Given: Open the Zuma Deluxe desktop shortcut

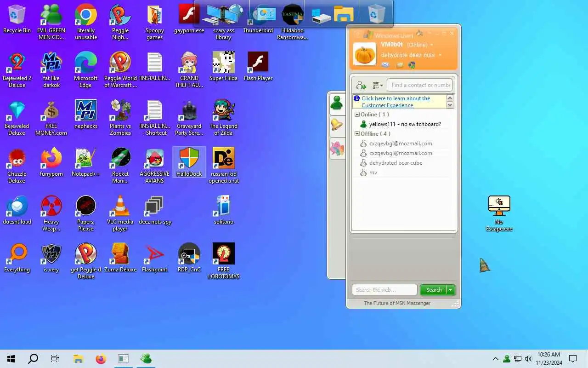Looking at the screenshot, I should pyautogui.click(x=120, y=259).
